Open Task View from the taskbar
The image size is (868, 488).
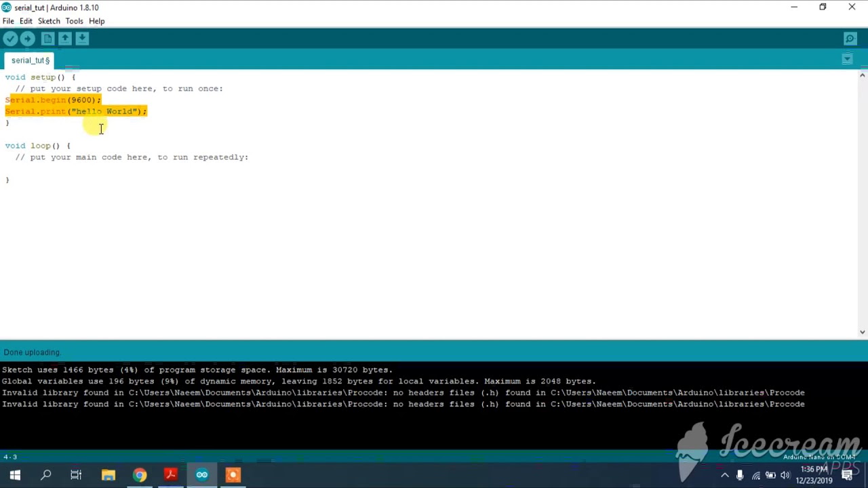(76, 475)
